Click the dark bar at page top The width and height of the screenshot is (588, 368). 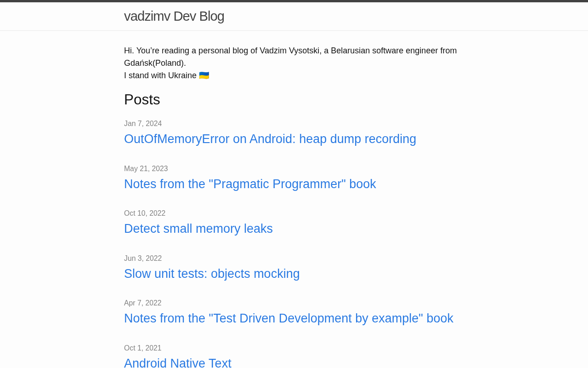point(294,1)
